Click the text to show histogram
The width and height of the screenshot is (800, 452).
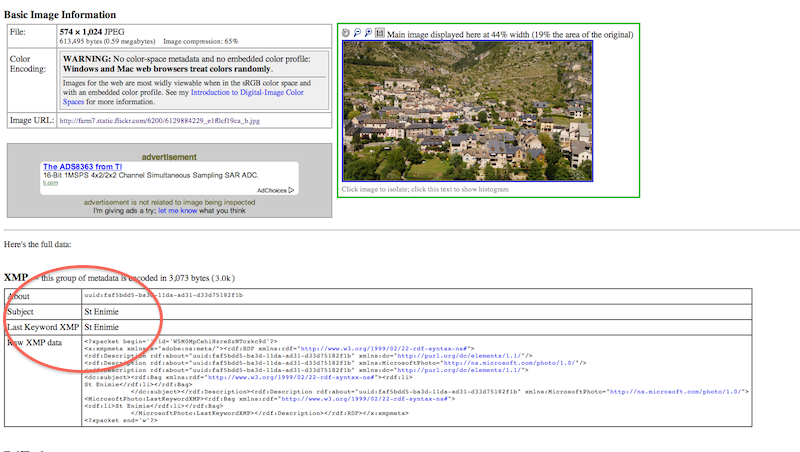pos(425,189)
